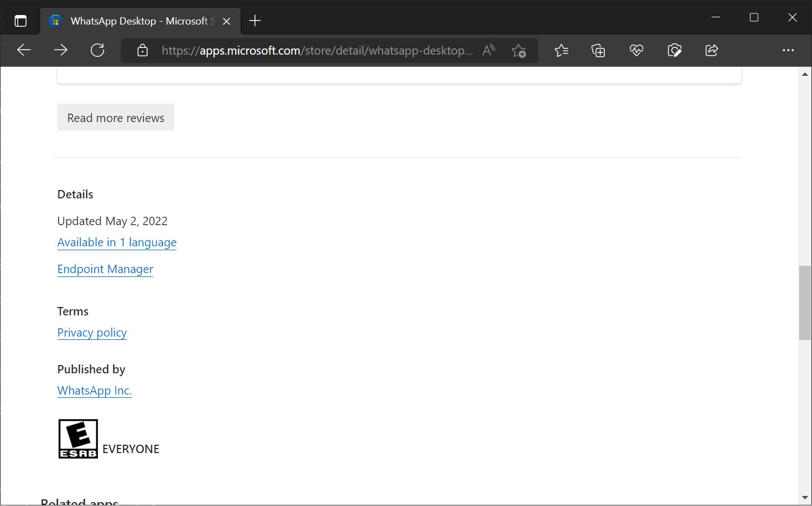This screenshot has height=506, width=812.
Task: Open a new tab
Action: click(x=255, y=21)
